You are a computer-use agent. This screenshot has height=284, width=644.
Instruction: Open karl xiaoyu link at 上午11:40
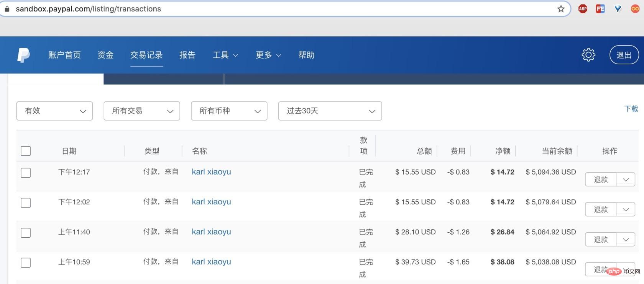click(x=211, y=232)
